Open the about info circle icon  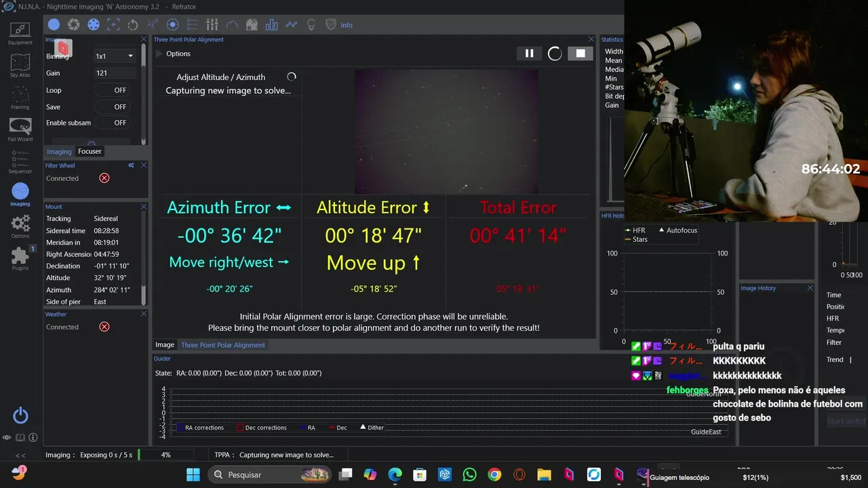(x=33, y=438)
